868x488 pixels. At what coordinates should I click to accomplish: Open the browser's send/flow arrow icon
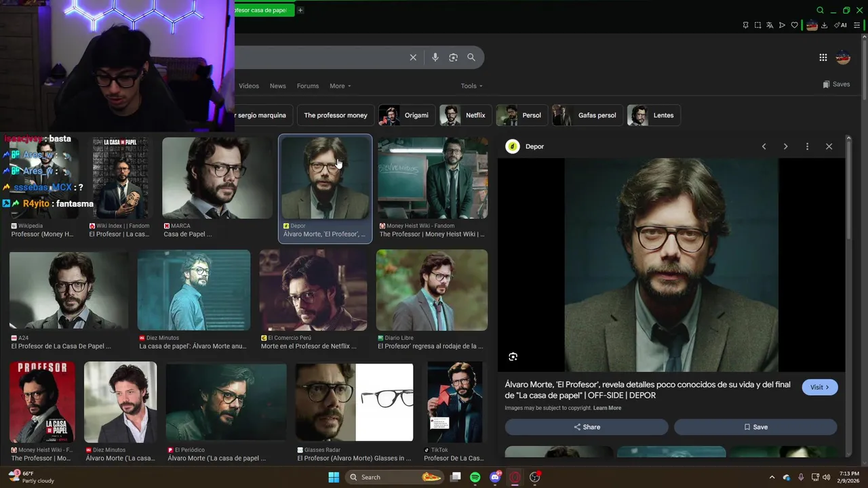coord(782,25)
